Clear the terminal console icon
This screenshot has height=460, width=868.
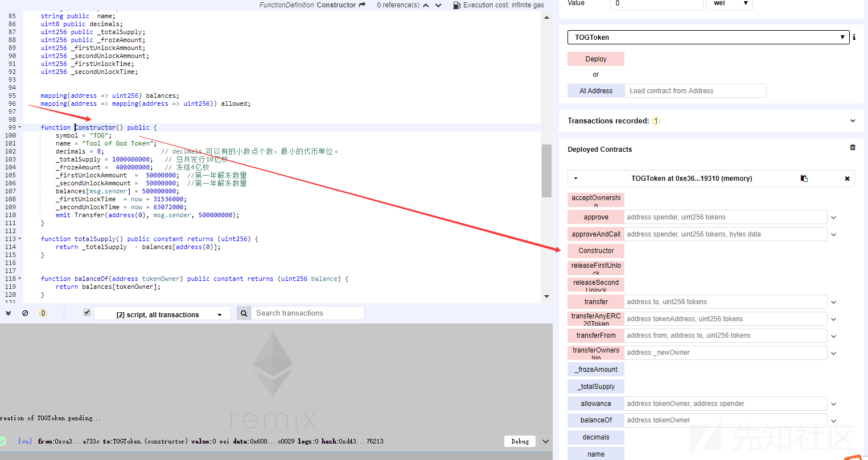point(25,313)
